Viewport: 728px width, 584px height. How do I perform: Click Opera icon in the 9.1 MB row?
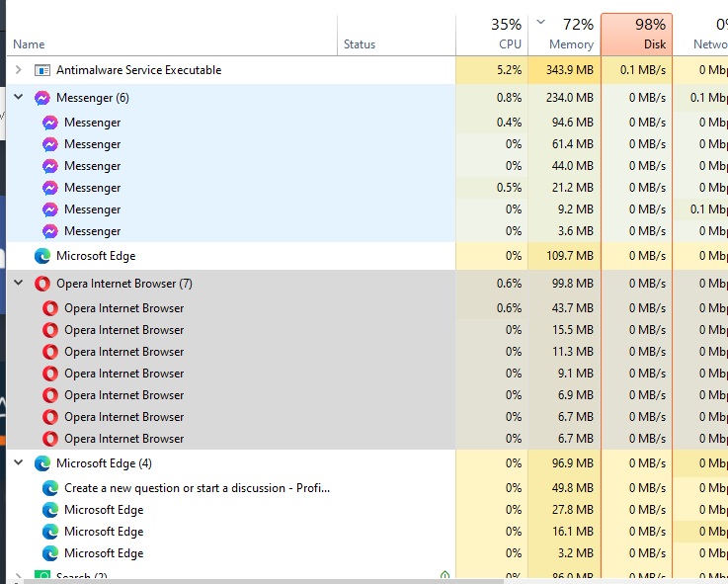click(x=50, y=374)
